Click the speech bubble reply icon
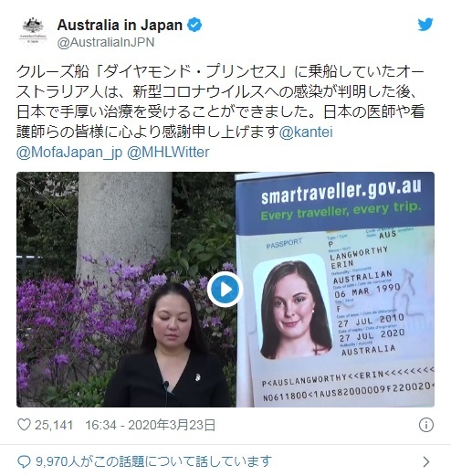The image size is (451, 476). [x=25, y=461]
